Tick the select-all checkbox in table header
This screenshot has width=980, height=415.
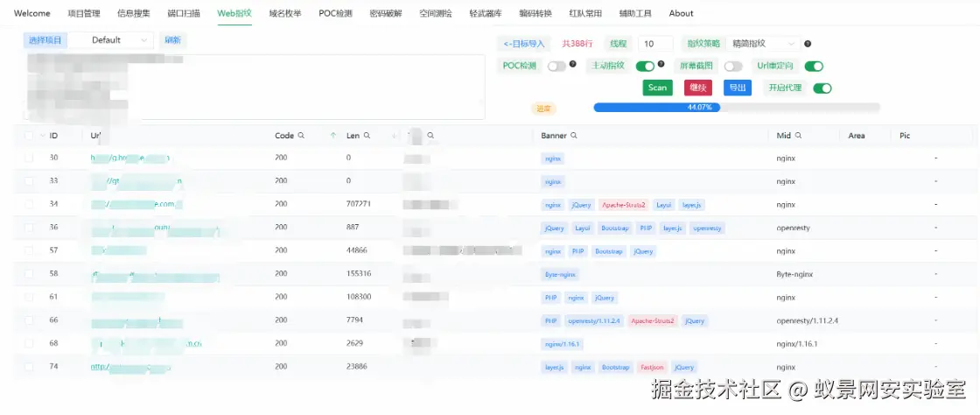tap(29, 136)
